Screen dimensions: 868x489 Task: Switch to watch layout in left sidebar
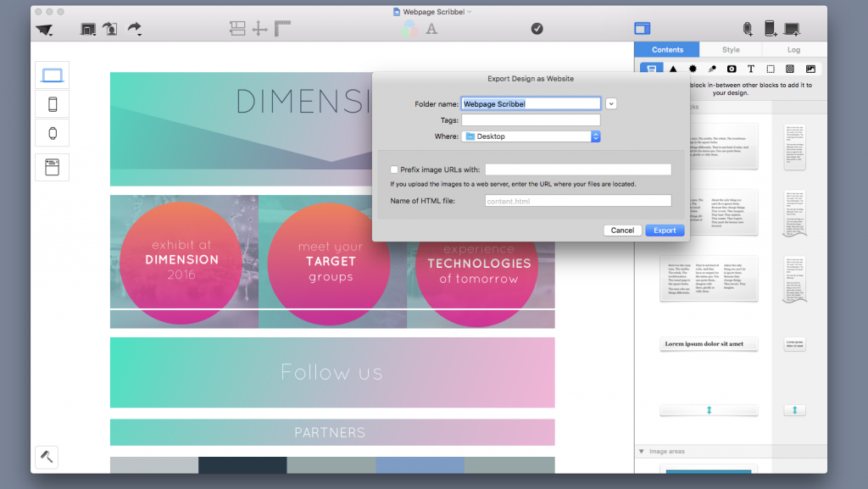(52, 132)
